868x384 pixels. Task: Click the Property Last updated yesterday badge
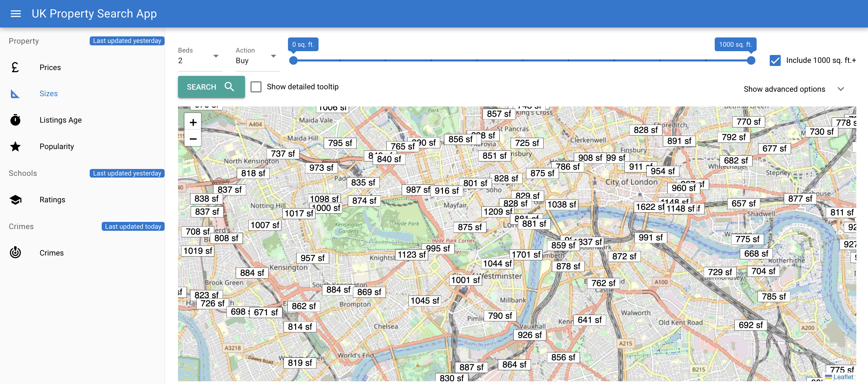click(127, 41)
